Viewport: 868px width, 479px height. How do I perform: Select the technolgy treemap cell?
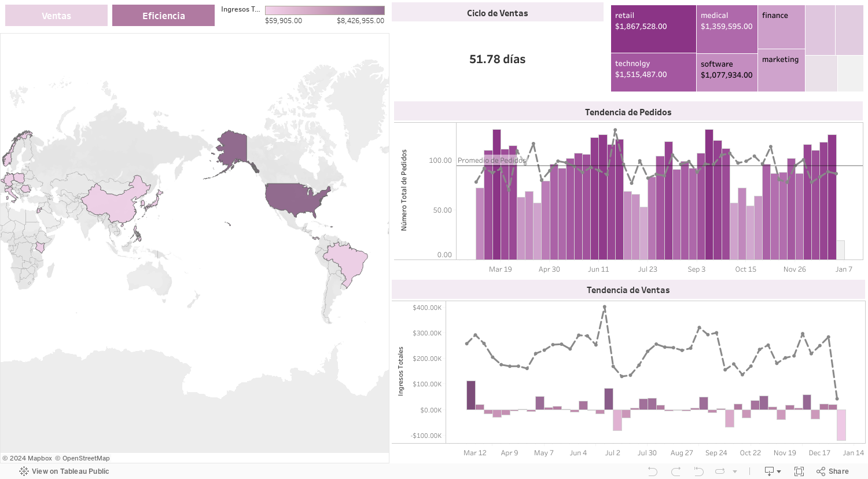[x=653, y=72]
